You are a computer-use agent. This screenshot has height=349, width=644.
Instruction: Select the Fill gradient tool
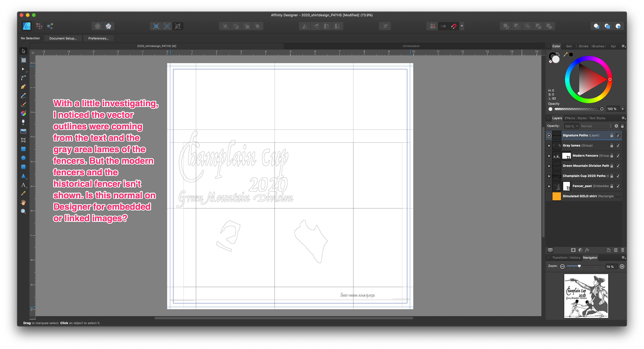click(23, 114)
